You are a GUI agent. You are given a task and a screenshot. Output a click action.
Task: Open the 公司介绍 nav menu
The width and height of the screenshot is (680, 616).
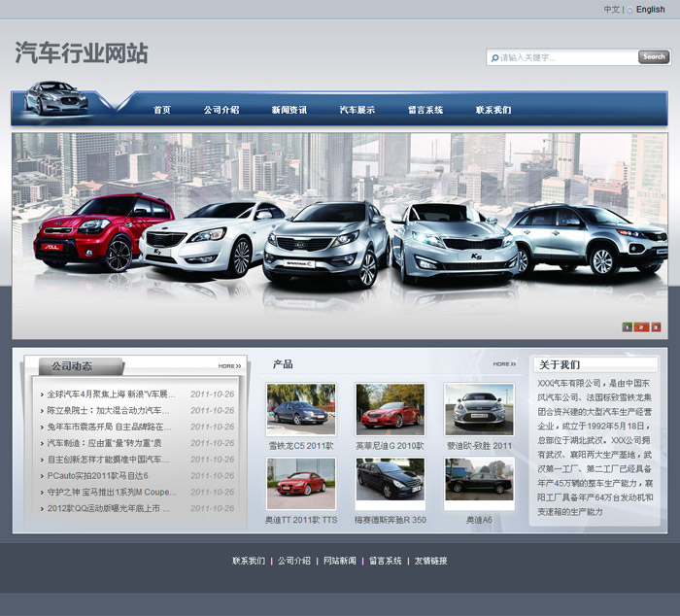click(x=221, y=110)
